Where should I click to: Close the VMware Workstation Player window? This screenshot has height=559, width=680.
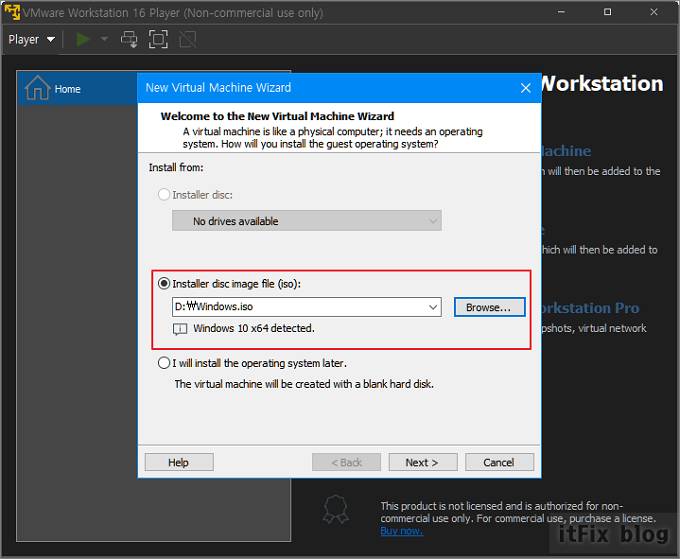(x=654, y=12)
